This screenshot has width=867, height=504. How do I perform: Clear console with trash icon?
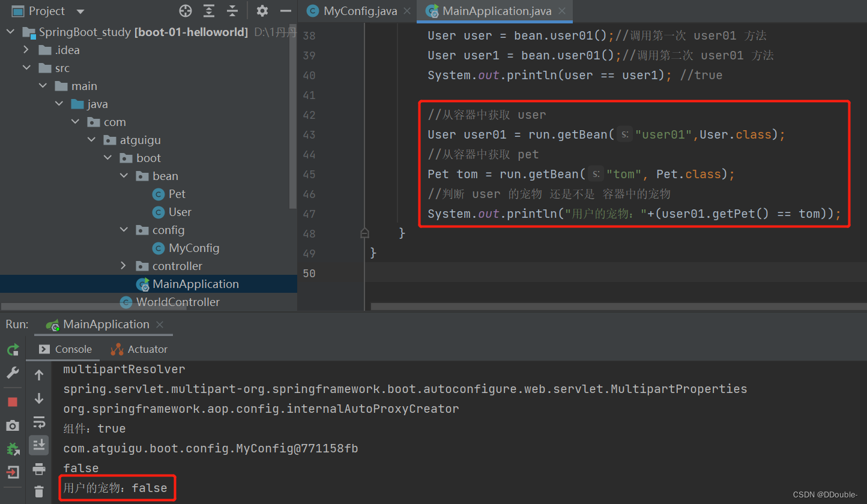(39, 491)
